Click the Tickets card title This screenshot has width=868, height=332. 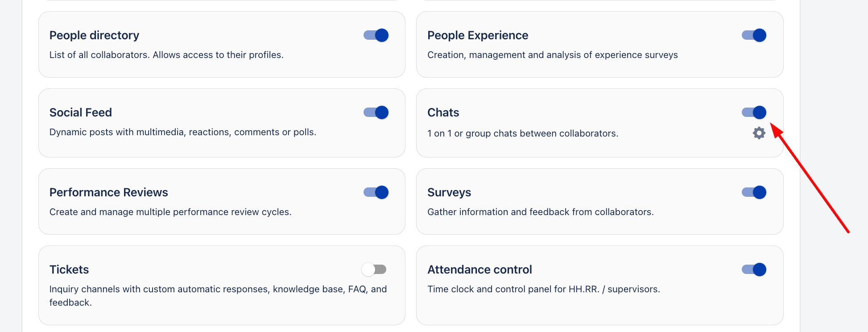[69, 270]
